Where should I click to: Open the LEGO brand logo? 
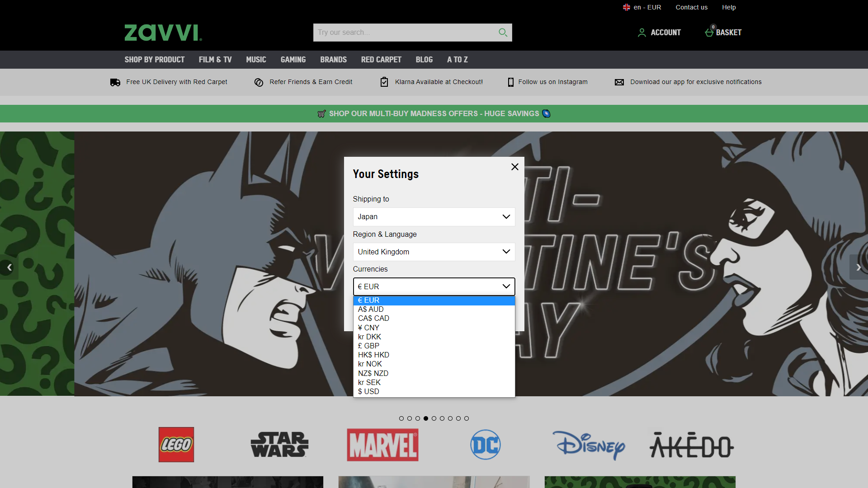point(176,445)
